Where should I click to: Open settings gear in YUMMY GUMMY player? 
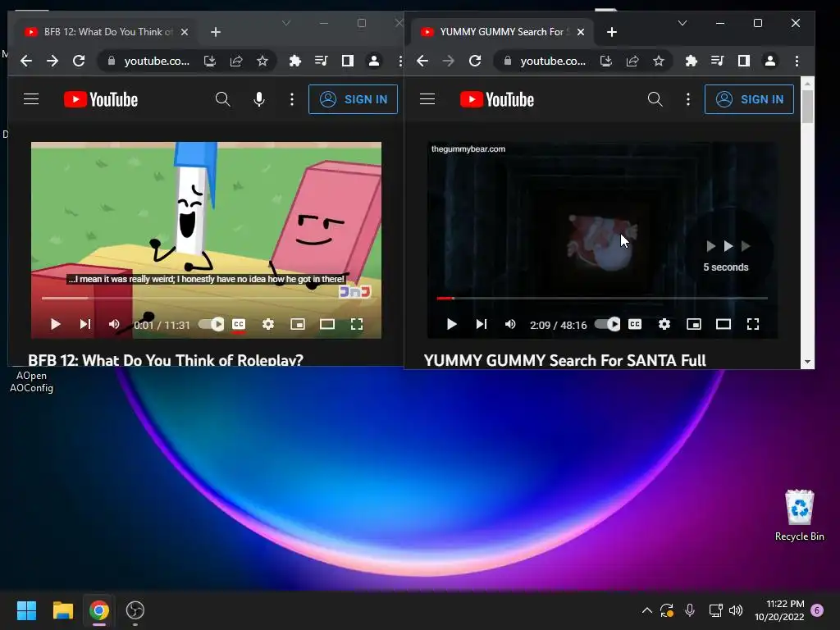[664, 324]
